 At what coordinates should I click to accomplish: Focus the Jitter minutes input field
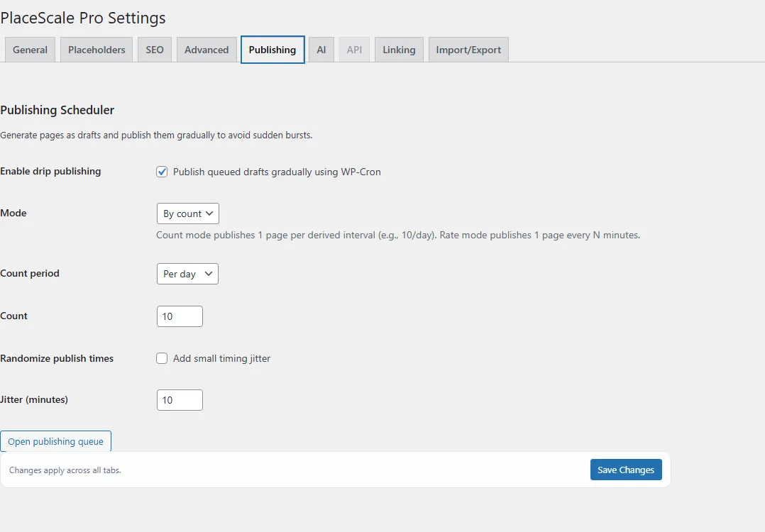[179, 399]
